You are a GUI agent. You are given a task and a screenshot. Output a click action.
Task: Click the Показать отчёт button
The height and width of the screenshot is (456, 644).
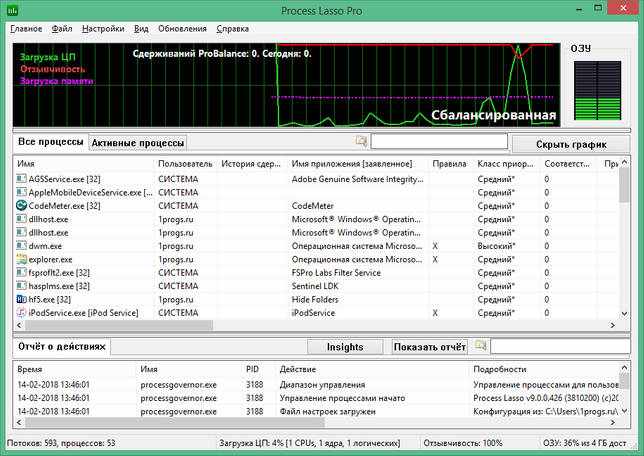tap(430, 347)
